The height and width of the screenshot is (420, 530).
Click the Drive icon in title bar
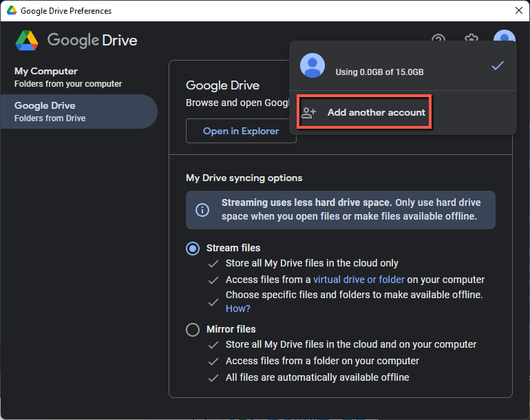12,10
